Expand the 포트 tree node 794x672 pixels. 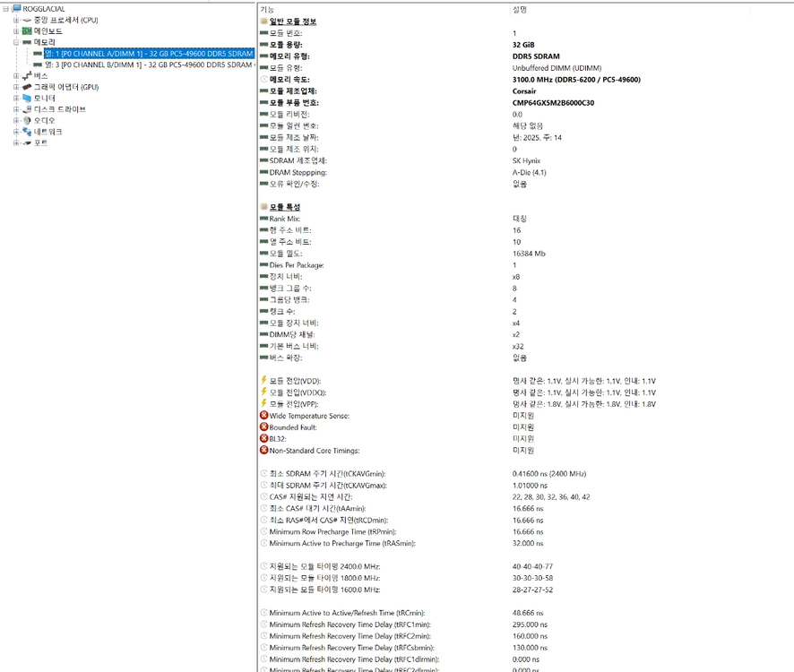point(16,142)
